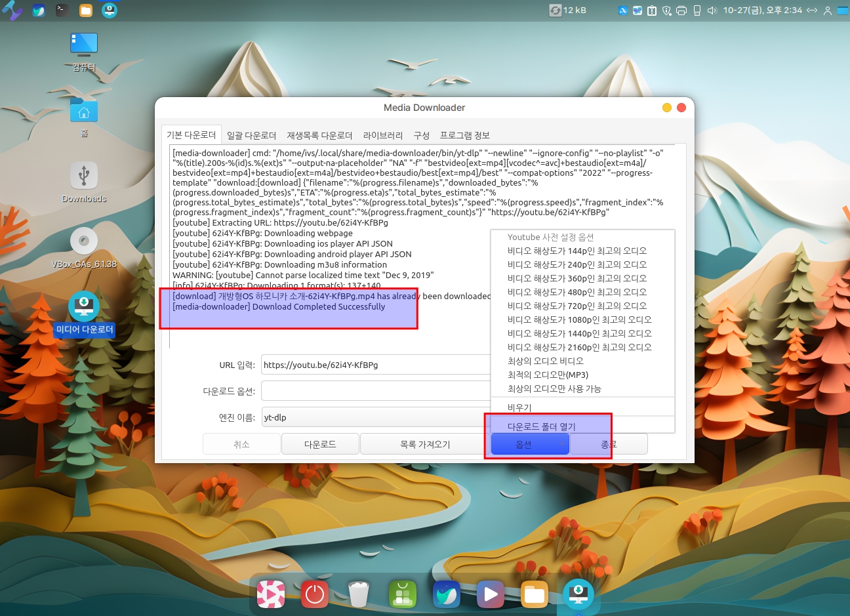Click the 목록 가져오기 button

[x=425, y=444]
